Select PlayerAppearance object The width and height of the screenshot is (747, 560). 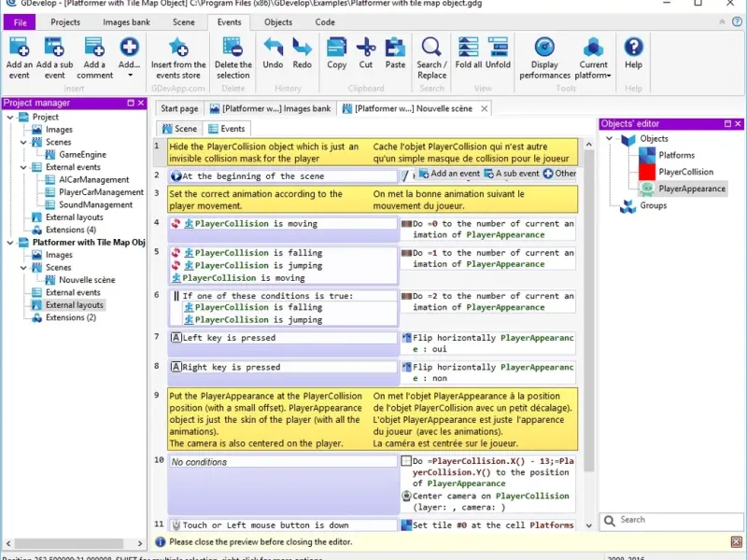(692, 189)
